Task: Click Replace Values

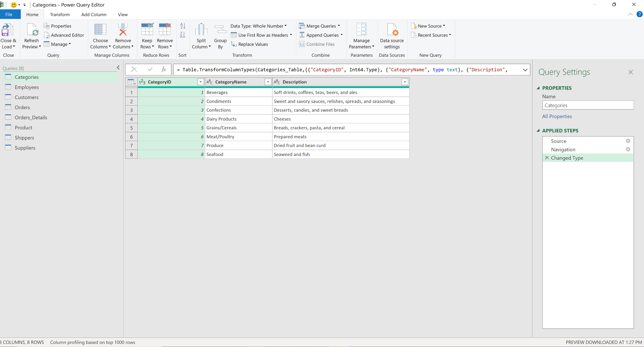Action: point(249,44)
